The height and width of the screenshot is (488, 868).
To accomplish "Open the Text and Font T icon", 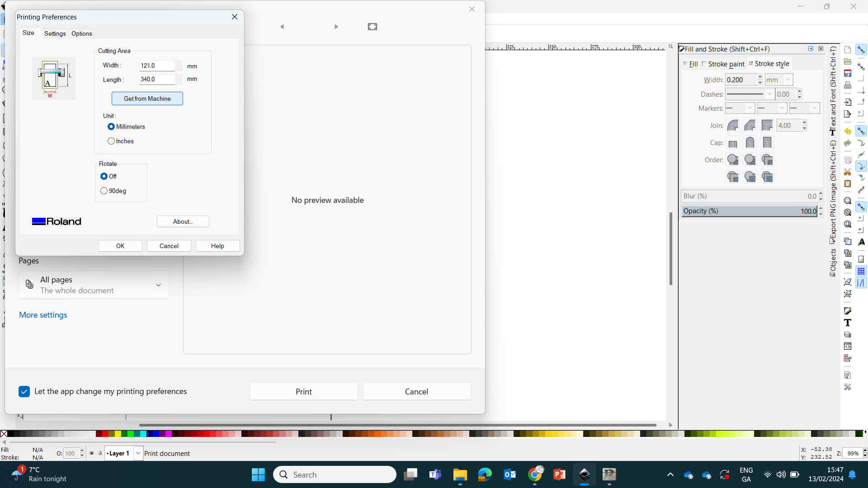I will 848,323.
